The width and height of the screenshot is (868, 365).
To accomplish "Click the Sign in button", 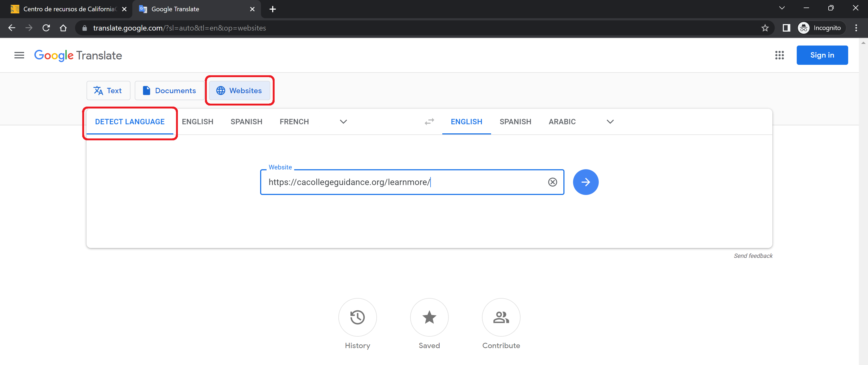I will 822,55.
